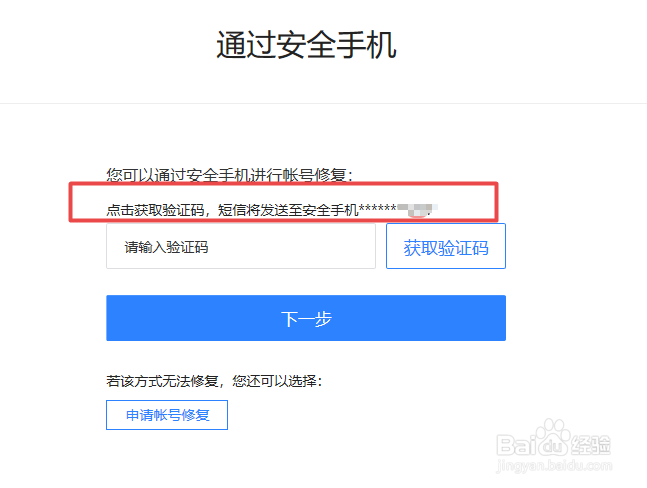Click the blue 下一步 button
This screenshot has height=488, width=647.
(x=306, y=318)
